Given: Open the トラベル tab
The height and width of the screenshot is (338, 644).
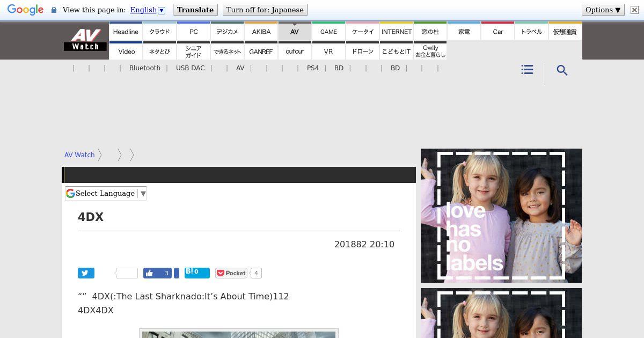Looking at the screenshot, I should 531,31.
